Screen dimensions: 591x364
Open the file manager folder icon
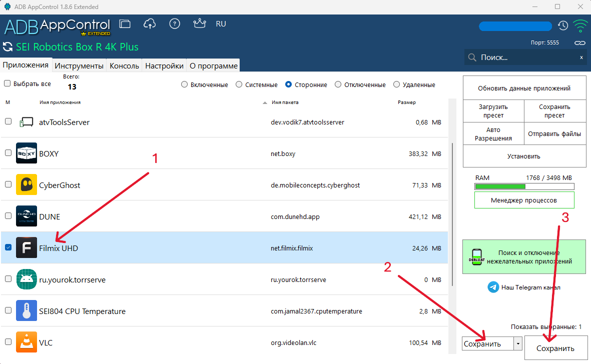[125, 24]
